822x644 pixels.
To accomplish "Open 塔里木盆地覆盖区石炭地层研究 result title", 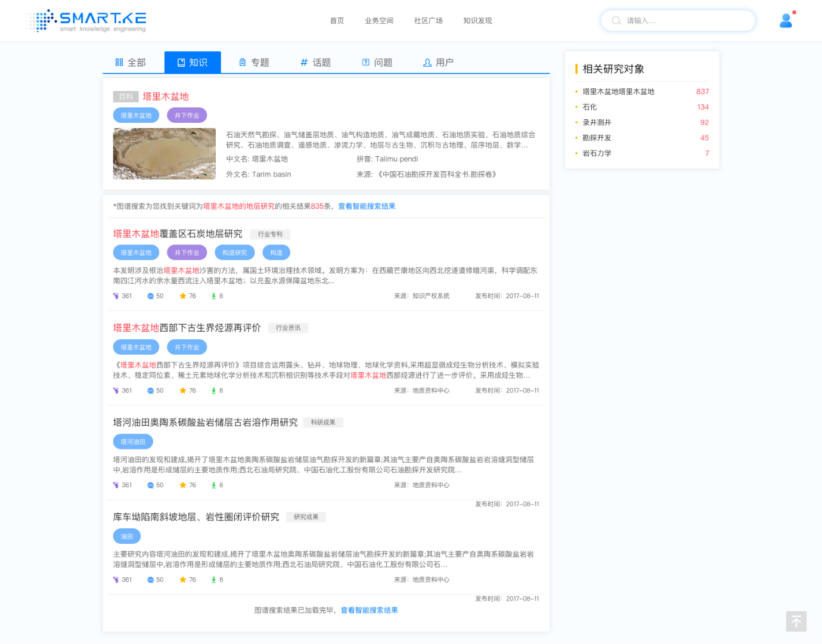I will (x=178, y=234).
